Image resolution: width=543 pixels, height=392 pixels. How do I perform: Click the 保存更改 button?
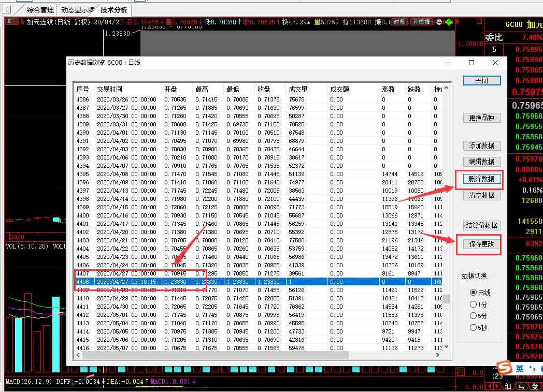pos(482,244)
